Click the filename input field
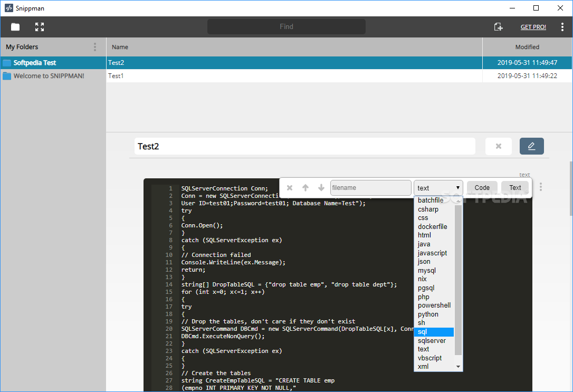The width and height of the screenshot is (573, 392). point(370,188)
